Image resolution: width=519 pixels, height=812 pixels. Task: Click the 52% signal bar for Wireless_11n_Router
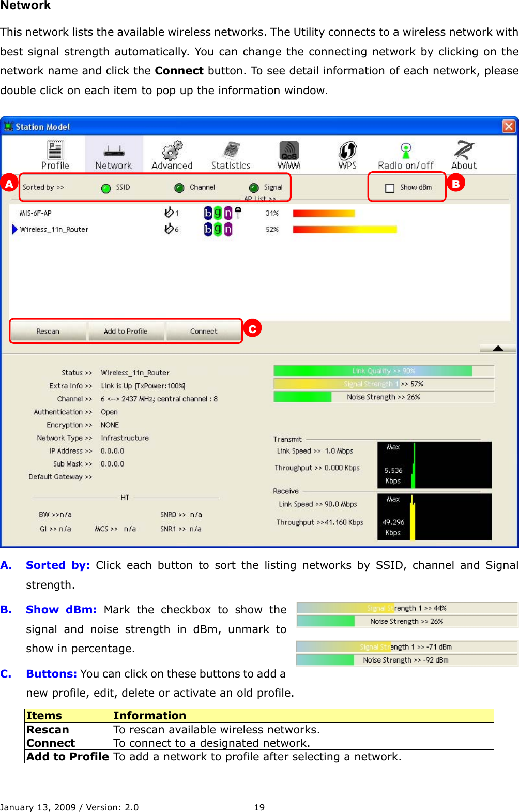(x=345, y=230)
